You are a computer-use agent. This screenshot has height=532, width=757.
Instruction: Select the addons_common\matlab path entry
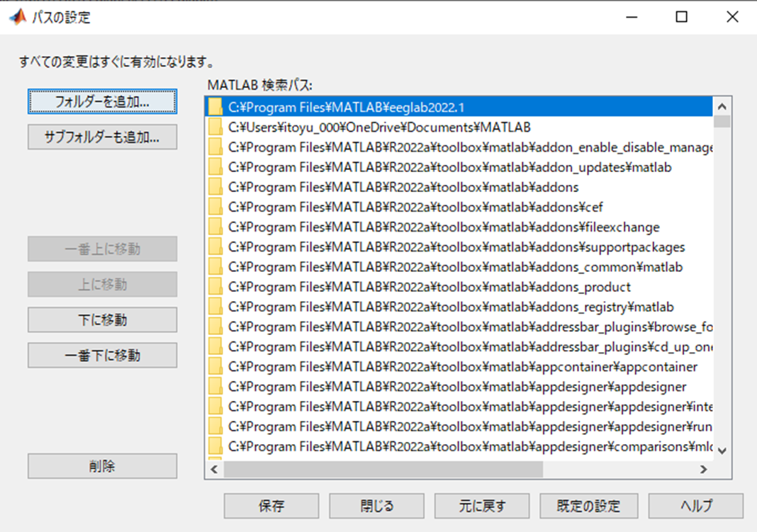(459, 267)
